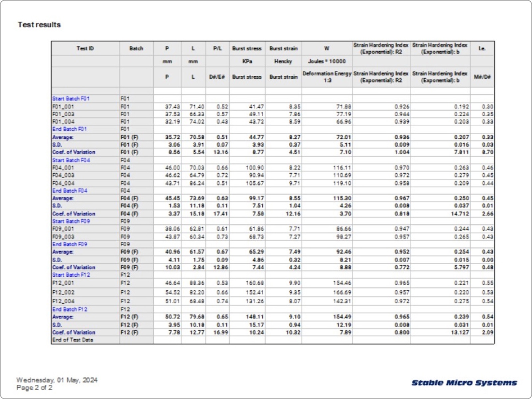Select row 'F12_004' test ID

pyautogui.click(x=63, y=301)
